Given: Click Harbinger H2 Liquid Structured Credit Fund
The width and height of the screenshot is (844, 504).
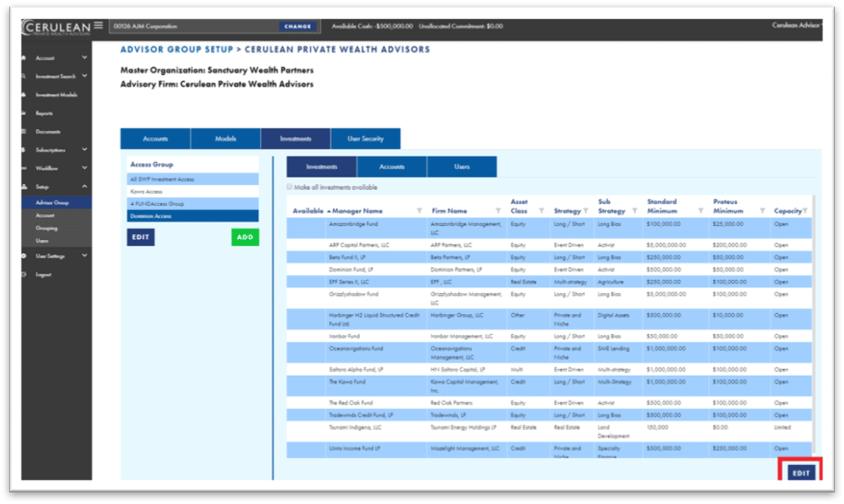Looking at the screenshot, I should (x=374, y=319).
